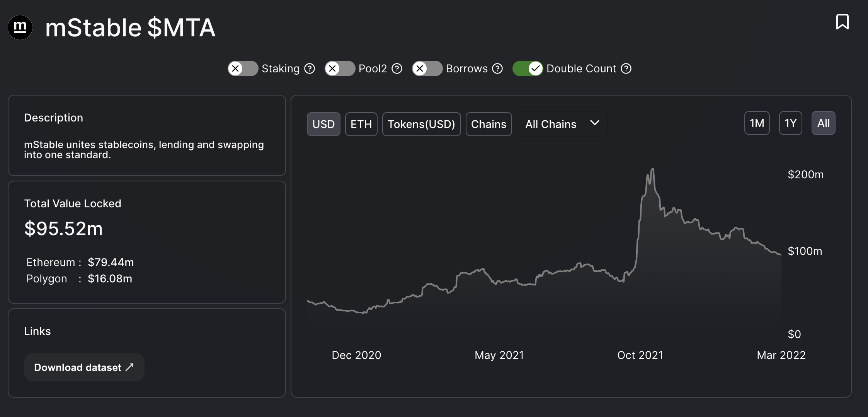Viewport: 868px width, 417px height.
Task: Click the All Chains chevron arrow
Action: 595,123
